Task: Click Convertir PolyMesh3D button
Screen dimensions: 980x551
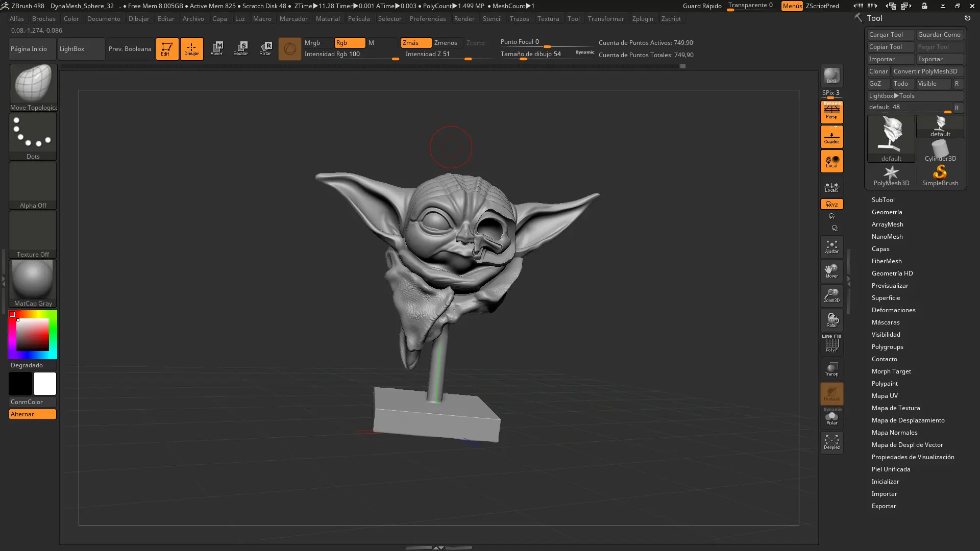Action: tap(927, 71)
